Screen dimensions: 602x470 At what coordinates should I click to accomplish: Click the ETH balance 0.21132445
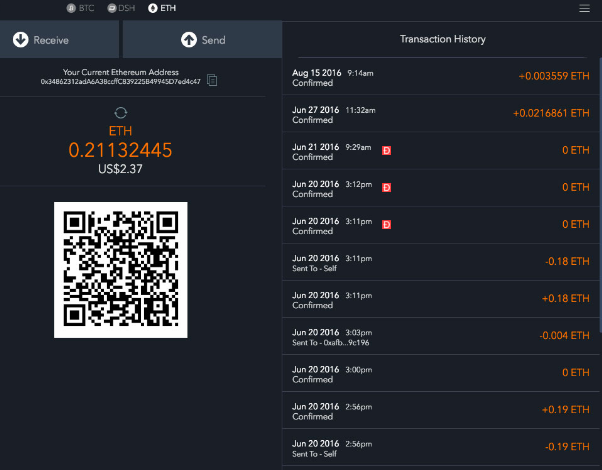[x=120, y=150]
